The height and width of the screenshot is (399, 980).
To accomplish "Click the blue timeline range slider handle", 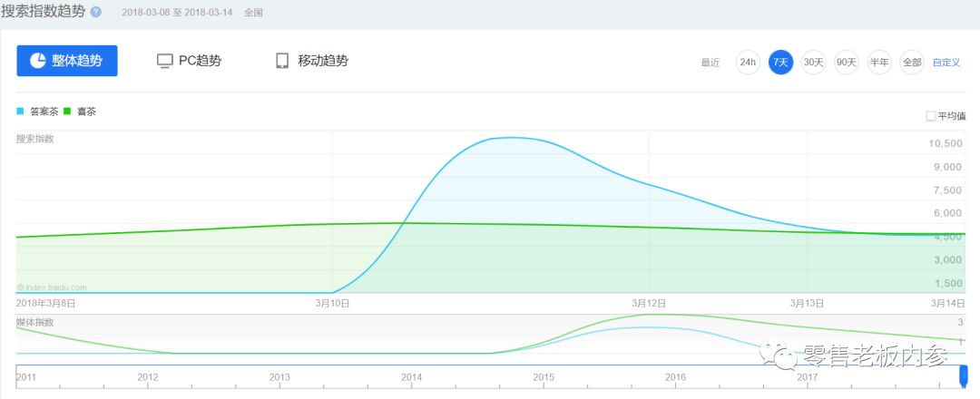I will [x=963, y=375].
